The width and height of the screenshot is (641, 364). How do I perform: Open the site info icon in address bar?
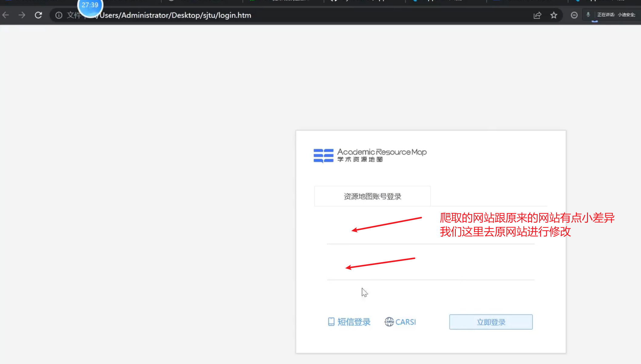(59, 15)
